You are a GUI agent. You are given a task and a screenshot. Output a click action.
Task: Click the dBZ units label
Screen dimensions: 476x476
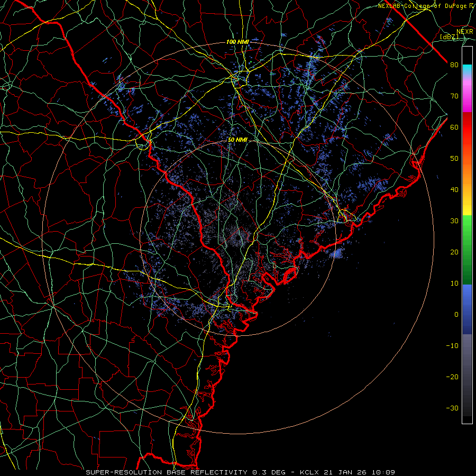(450, 37)
